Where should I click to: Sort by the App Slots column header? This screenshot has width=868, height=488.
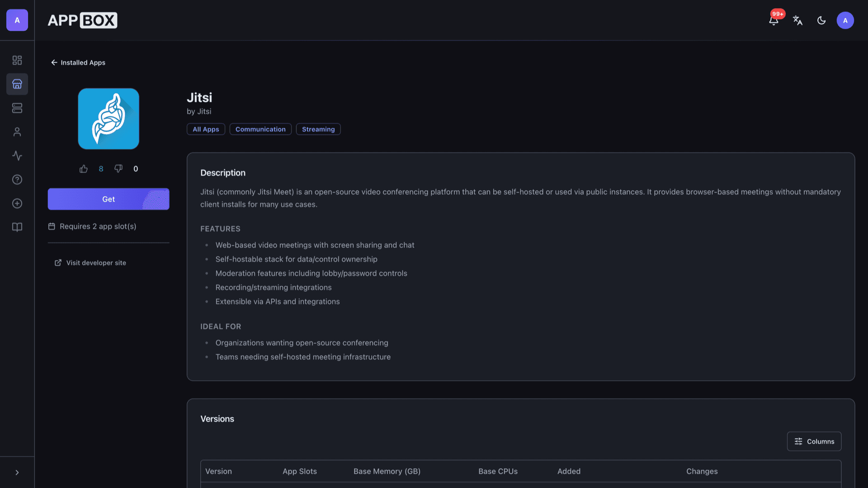(x=300, y=471)
